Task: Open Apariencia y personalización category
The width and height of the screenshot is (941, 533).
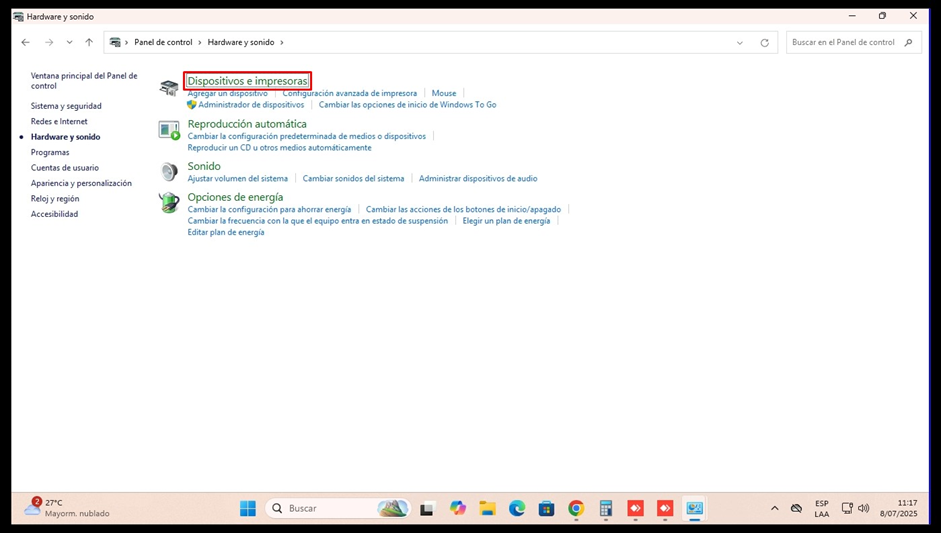Action: 81,183
